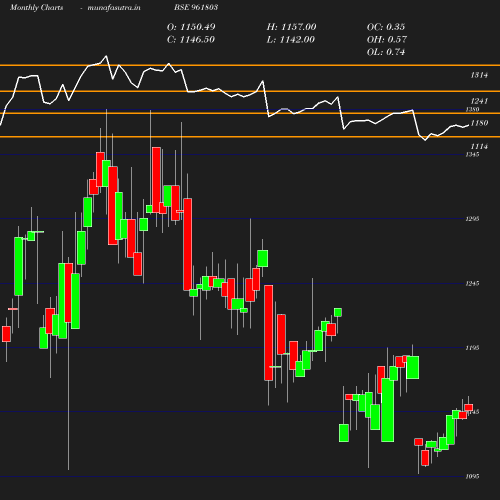This screenshot has height=500, width=500.
Task: Click the Monthly Charts title text
Action: [x=37, y=7]
